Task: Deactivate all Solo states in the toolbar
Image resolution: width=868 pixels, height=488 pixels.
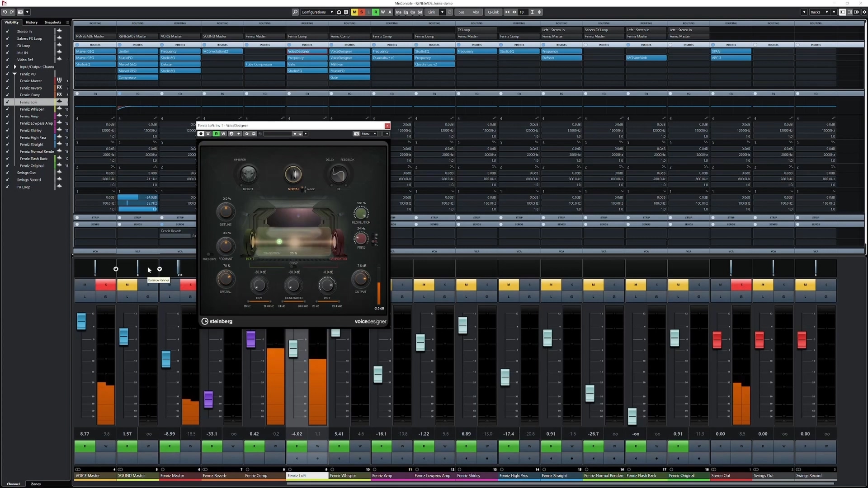Action: pyautogui.click(x=361, y=12)
